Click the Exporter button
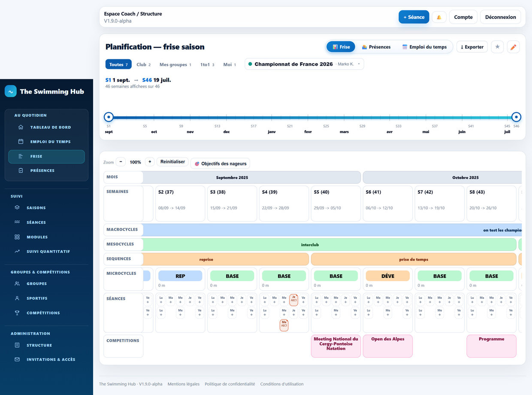This screenshot has height=395, width=532. tap(472, 47)
